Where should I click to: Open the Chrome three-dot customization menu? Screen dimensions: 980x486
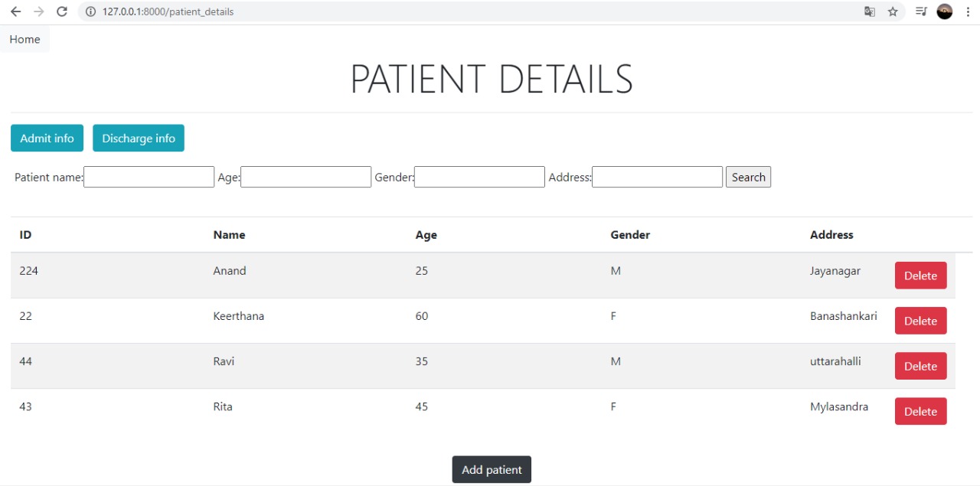(x=966, y=11)
